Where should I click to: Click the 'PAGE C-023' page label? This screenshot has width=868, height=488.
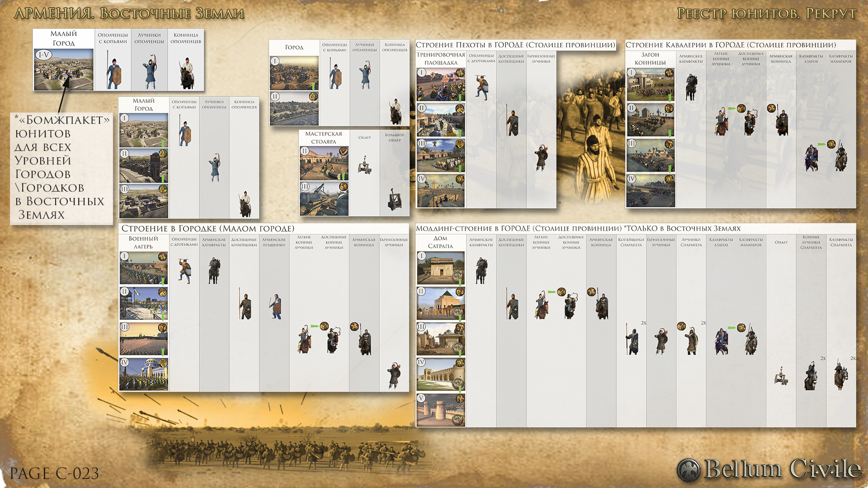click(x=54, y=474)
